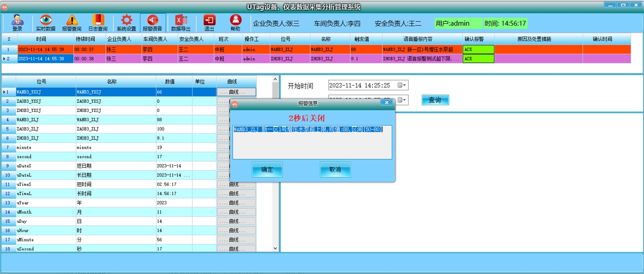This screenshot has width=644, height=274.
Task: Open the end time date picker dropdown
Action: [x=402, y=100]
